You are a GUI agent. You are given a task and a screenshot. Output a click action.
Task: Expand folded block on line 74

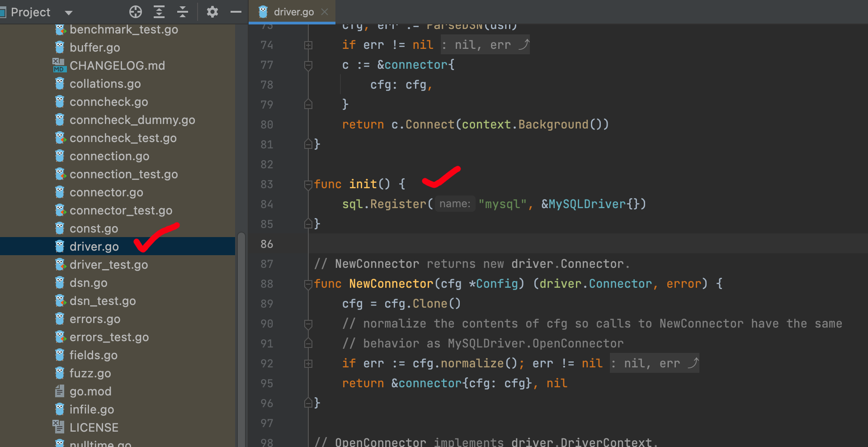(x=308, y=45)
